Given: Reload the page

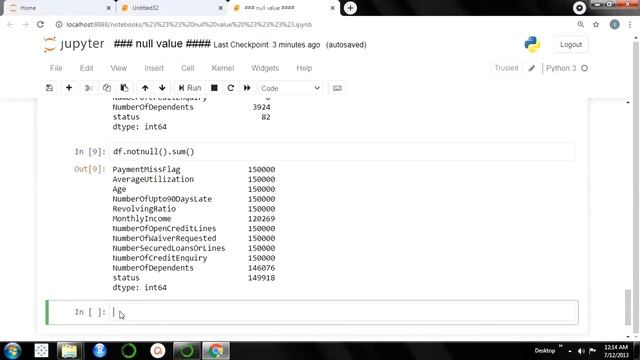Looking at the screenshot, I should click(40, 24).
